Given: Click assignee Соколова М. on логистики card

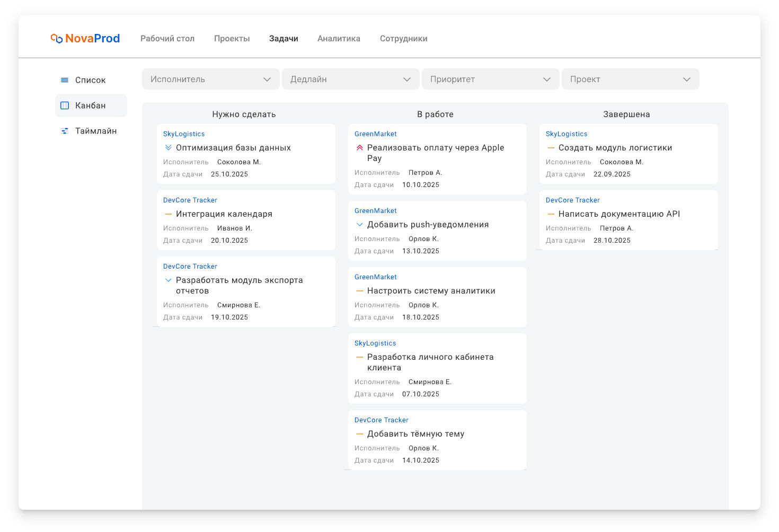Looking at the screenshot, I should [x=622, y=162].
